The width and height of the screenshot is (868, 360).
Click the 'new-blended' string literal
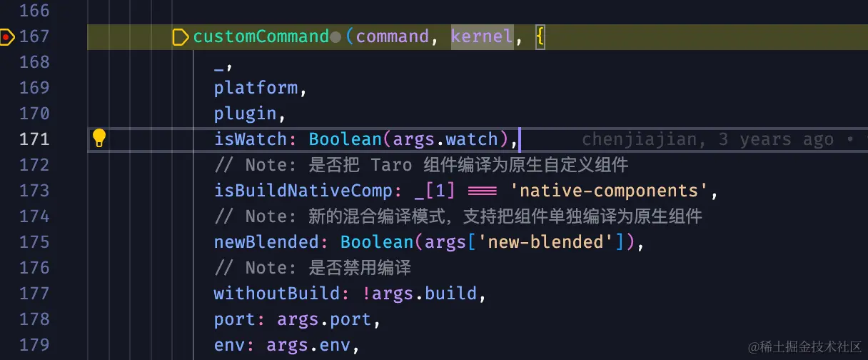click(546, 242)
